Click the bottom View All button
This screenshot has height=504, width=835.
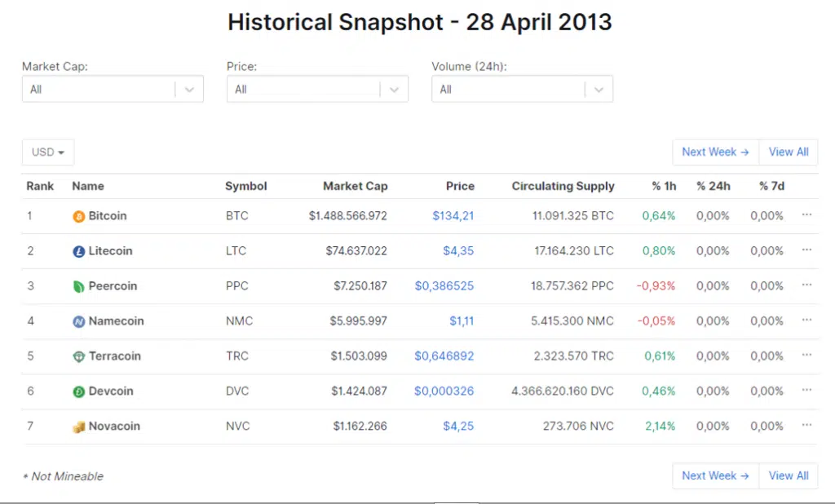pyautogui.click(x=789, y=475)
